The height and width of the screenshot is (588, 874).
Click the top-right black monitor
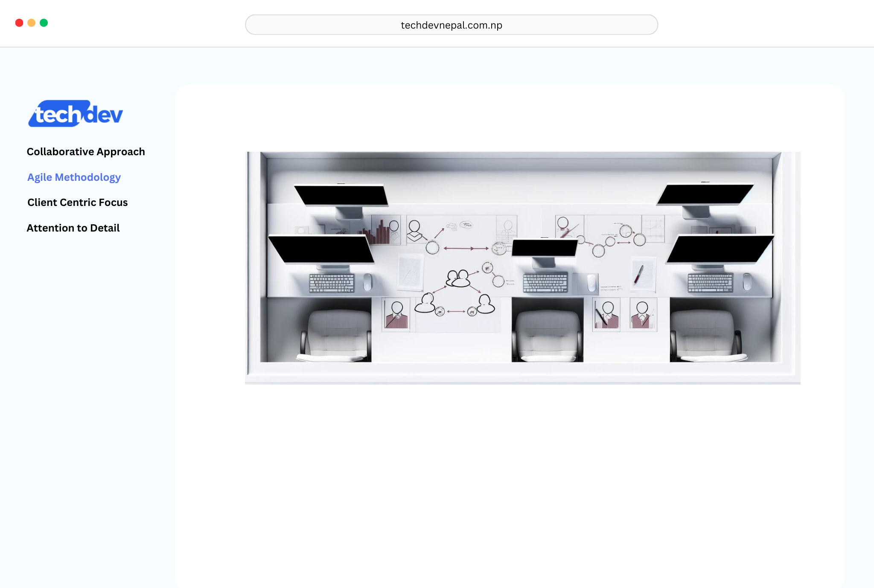tap(705, 194)
